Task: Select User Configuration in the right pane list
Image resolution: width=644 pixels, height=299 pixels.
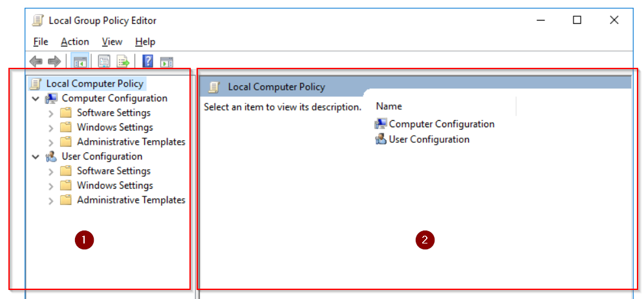Action: tap(429, 139)
